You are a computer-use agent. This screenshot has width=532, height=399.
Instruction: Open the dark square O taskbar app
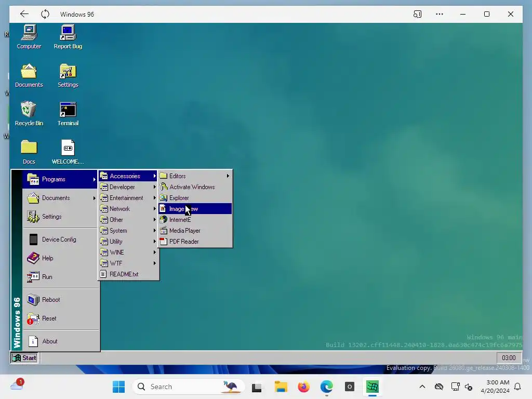pyautogui.click(x=350, y=387)
